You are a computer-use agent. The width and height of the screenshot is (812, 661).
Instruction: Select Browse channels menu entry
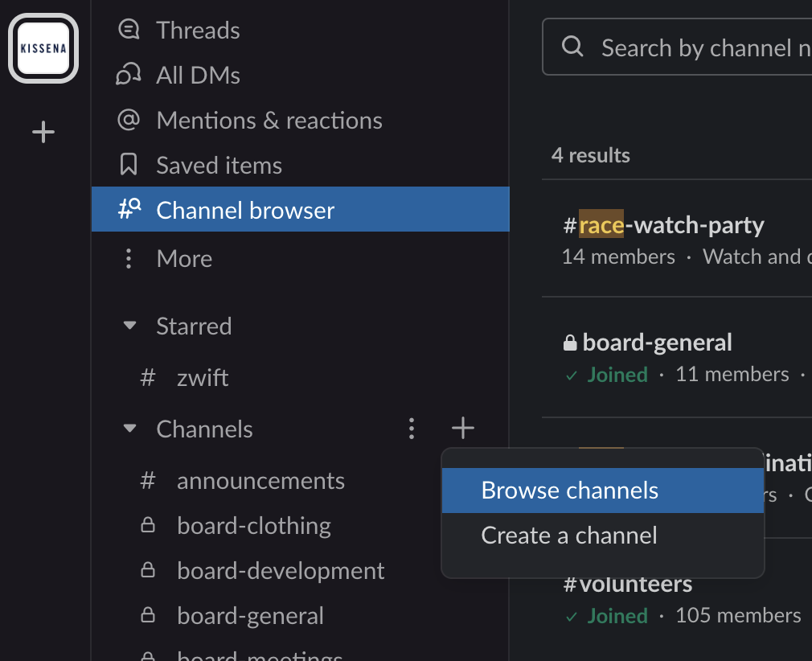603,491
